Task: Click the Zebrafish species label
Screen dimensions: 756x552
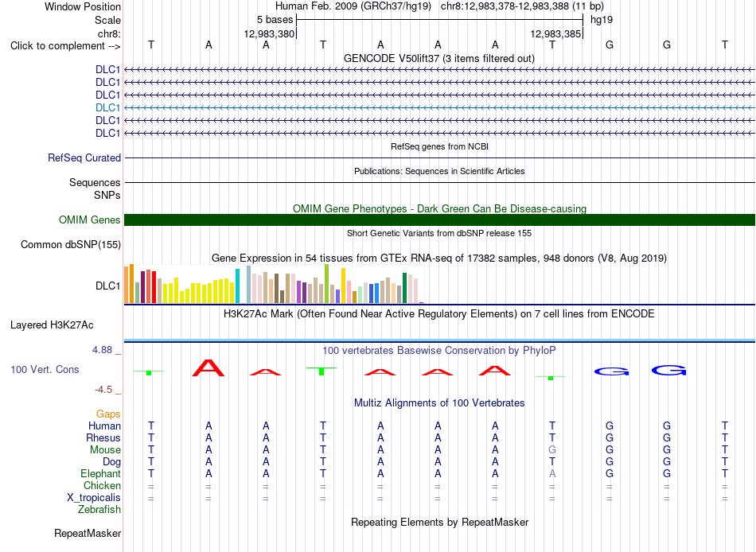Action: tap(99, 509)
